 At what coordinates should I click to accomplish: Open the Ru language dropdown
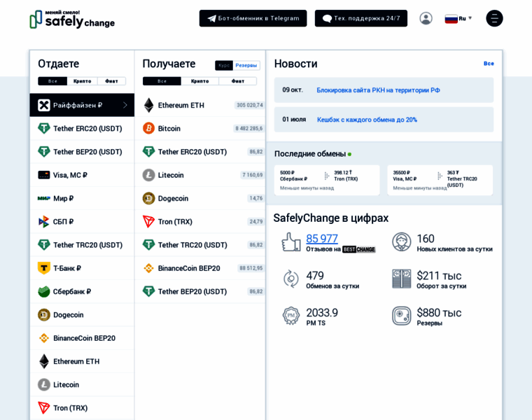pyautogui.click(x=458, y=18)
